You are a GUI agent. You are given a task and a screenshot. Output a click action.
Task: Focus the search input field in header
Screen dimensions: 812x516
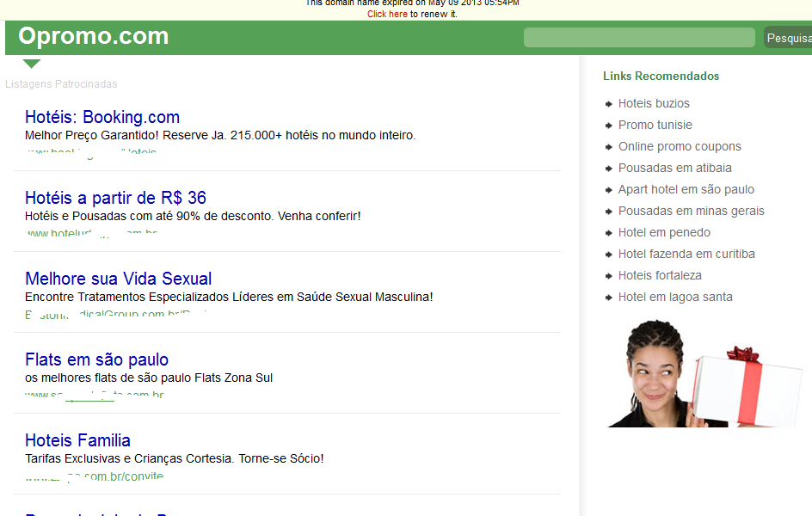pos(639,38)
